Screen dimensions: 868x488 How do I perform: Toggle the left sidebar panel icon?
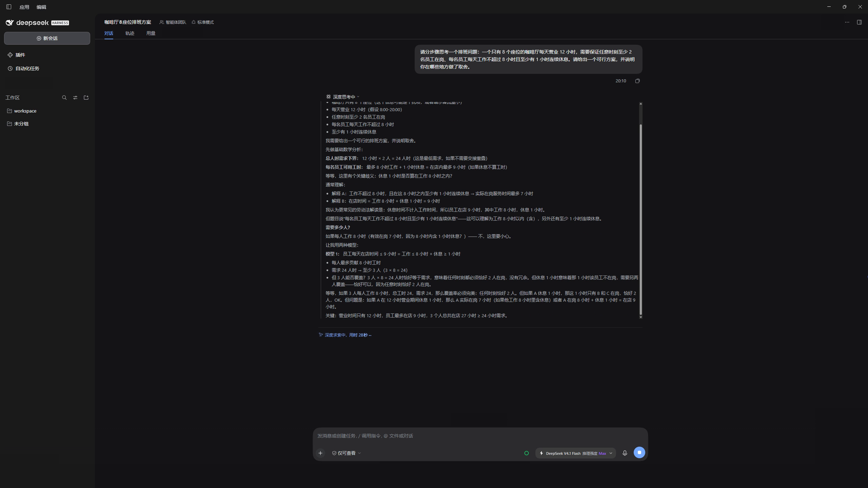click(x=9, y=7)
